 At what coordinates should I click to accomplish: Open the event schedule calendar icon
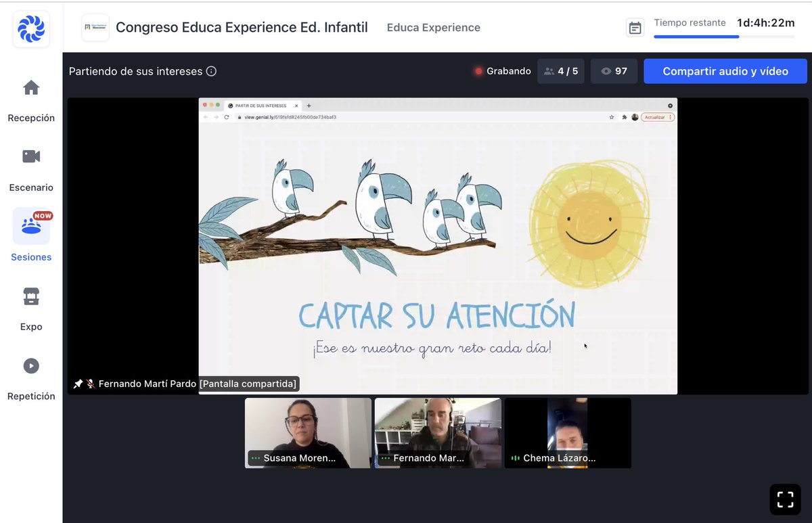pos(635,28)
